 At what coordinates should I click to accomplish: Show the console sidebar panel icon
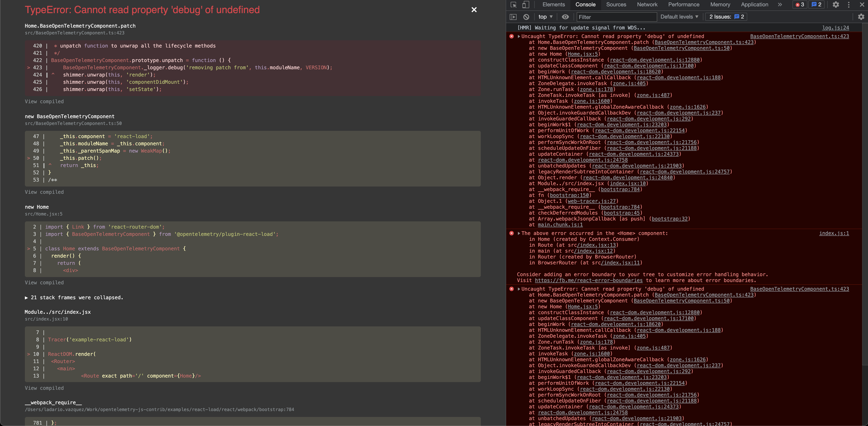pyautogui.click(x=513, y=17)
